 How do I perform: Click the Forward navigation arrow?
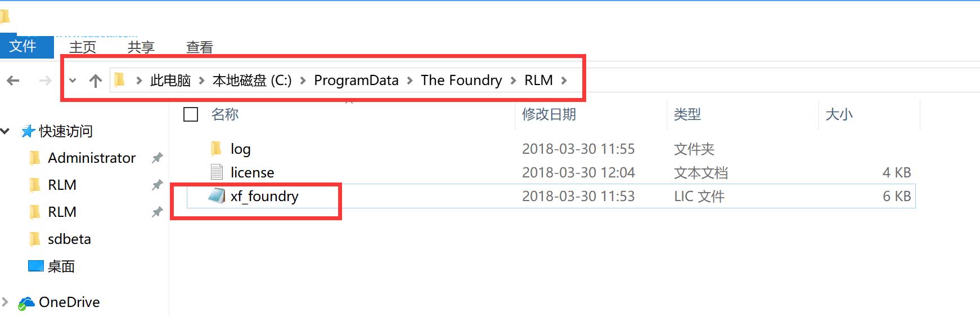click(x=45, y=81)
